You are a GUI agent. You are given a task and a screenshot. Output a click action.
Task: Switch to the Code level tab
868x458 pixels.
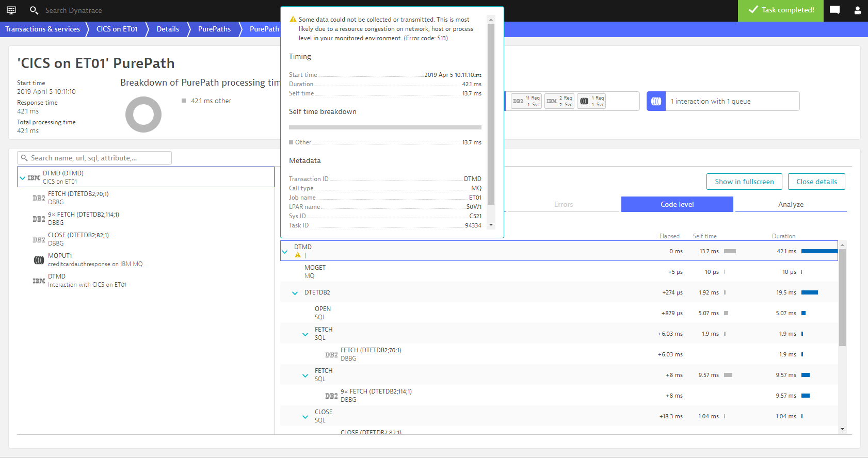coord(677,204)
